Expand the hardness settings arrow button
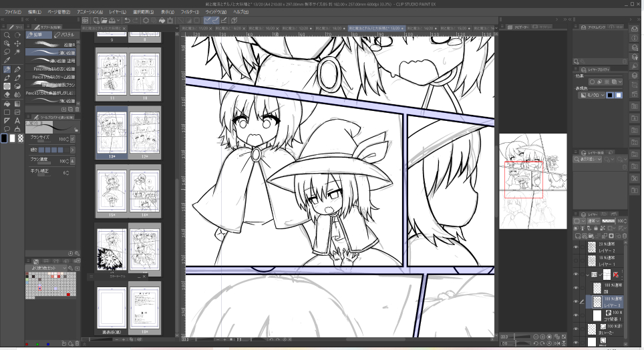 (x=72, y=150)
